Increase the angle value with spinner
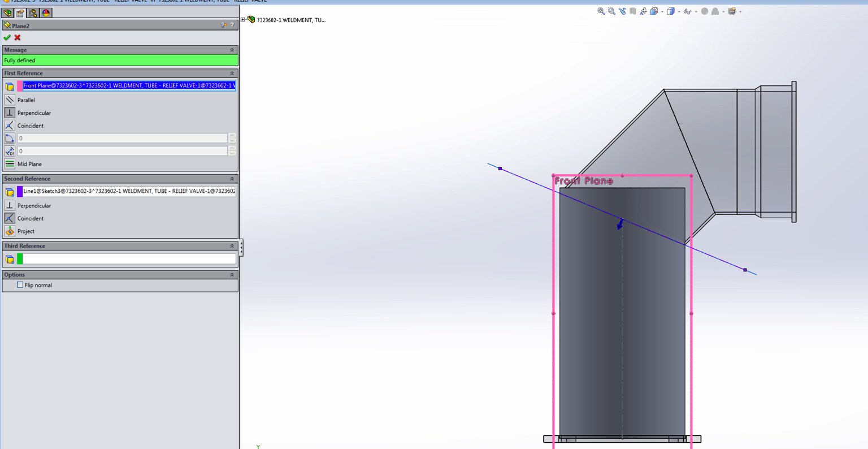 click(232, 136)
